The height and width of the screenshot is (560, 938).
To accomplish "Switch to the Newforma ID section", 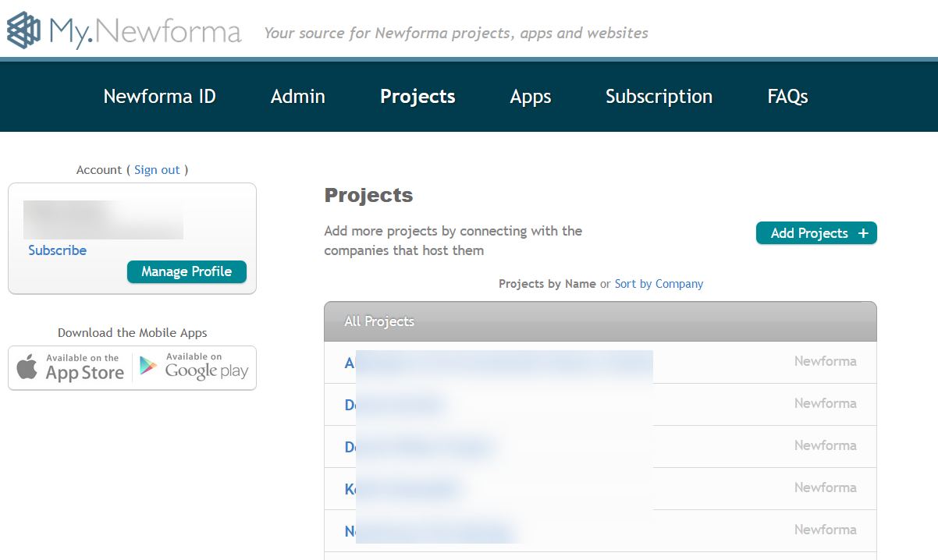I will (x=159, y=96).
